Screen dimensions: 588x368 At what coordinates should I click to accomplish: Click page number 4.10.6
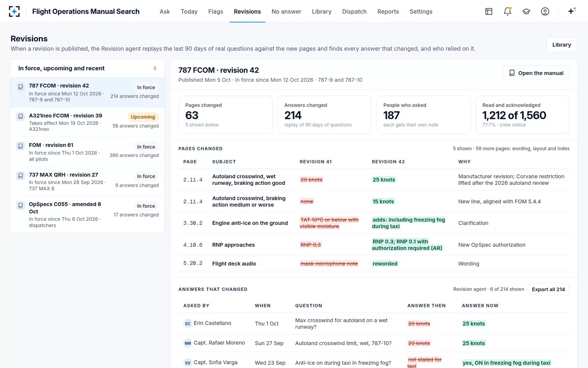[193, 245]
